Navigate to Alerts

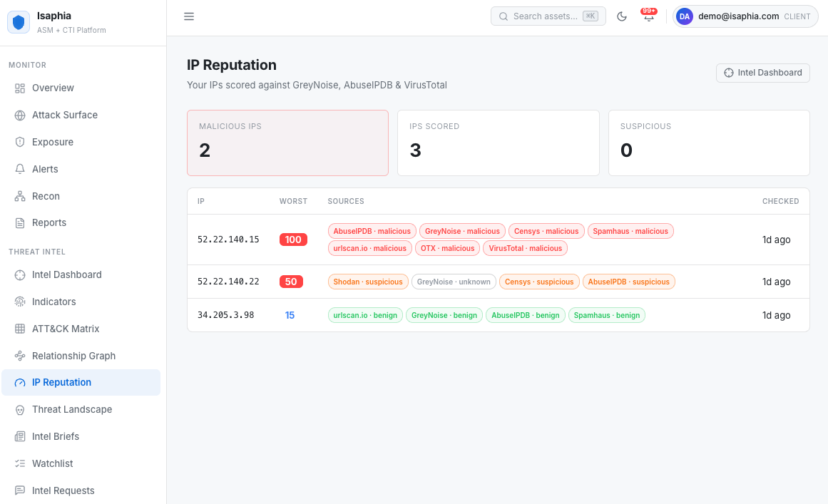coord(81,169)
